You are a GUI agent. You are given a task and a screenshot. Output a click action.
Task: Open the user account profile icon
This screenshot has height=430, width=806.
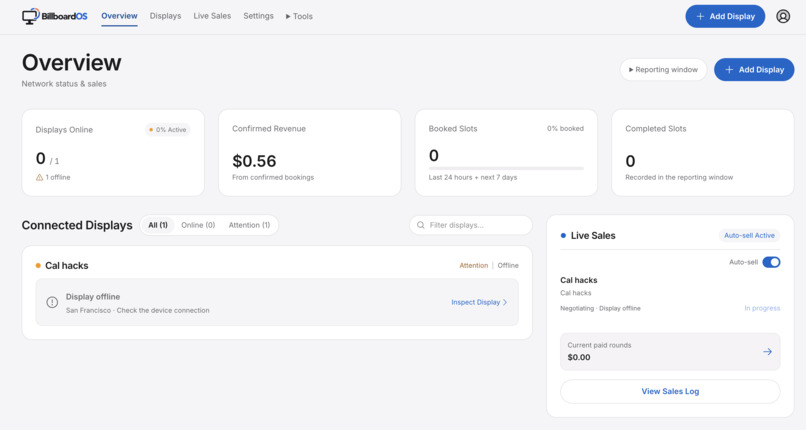[783, 16]
